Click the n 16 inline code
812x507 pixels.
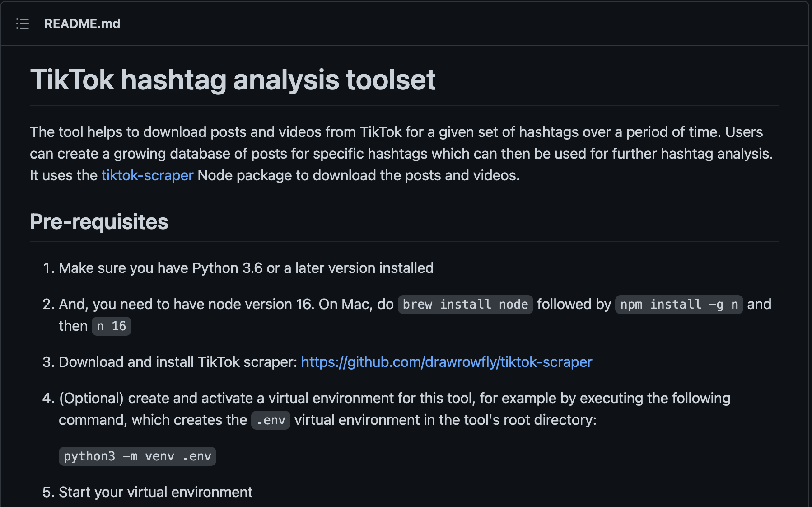pos(112,326)
